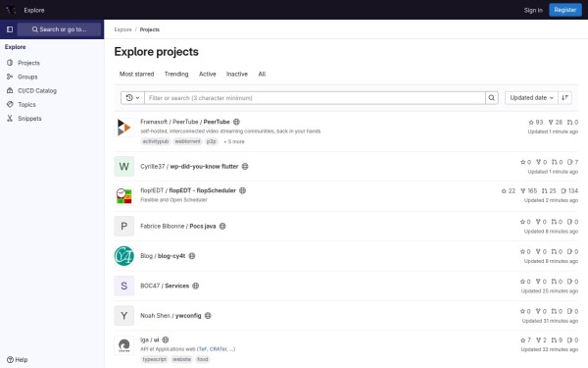Image resolution: width=588 pixels, height=368 pixels.
Task: Expand the + 5 more topics
Action: [x=234, y=141]
